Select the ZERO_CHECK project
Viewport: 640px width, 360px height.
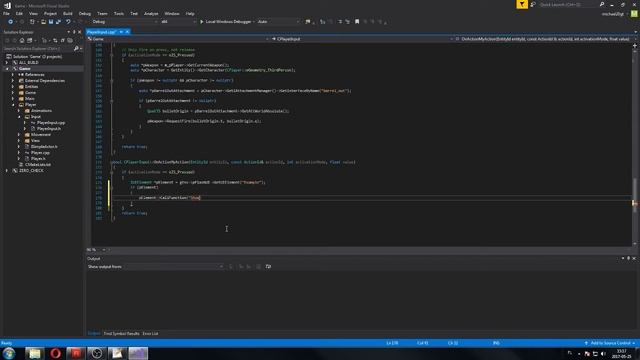31,171
